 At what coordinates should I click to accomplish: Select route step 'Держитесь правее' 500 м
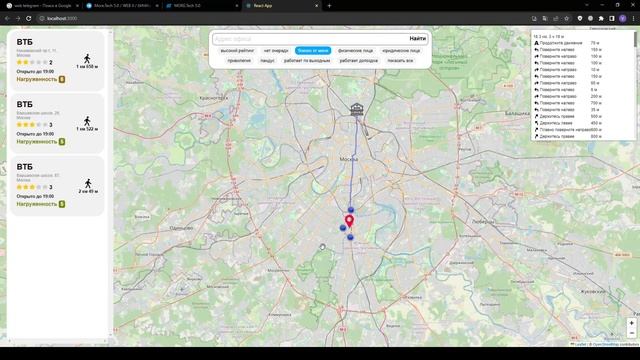click(568, 116)
